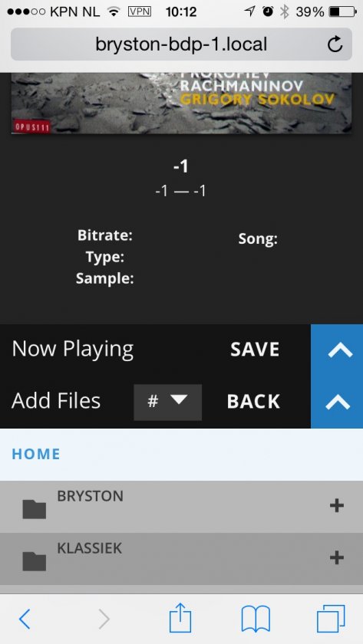Click the BACK button
This screenshot has height=644, width=363.
pos(253,402)
